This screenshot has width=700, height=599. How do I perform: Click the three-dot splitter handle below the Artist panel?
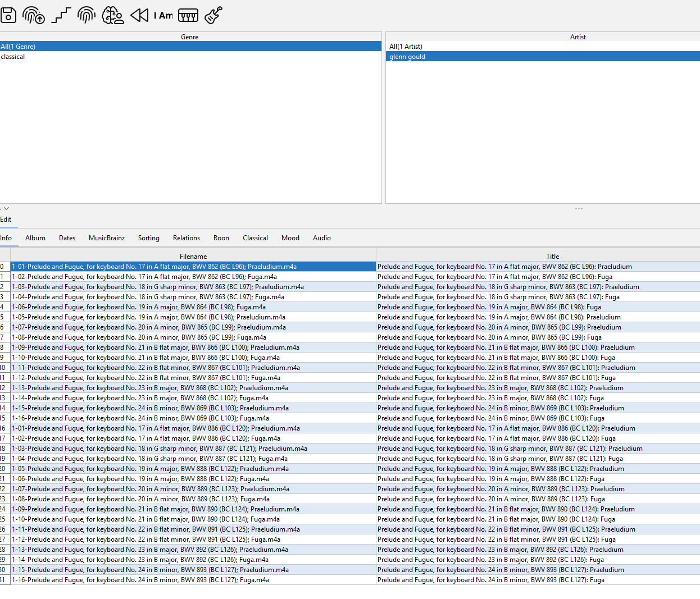(x=579, y=208)
